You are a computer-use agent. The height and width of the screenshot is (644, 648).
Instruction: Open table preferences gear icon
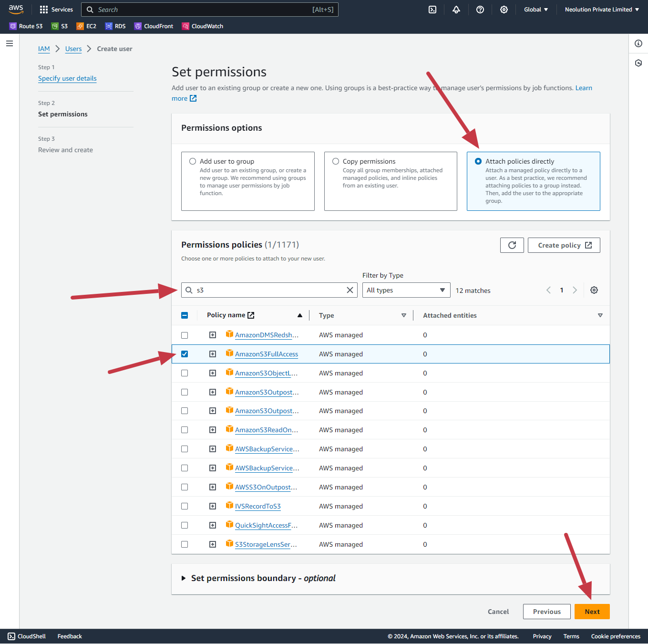click(x=594, y=290)
